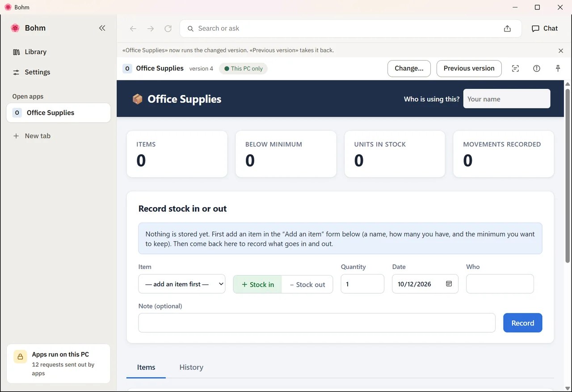The image size is (572, 392).
Task: Open the Chat panel
Action: 545,29
